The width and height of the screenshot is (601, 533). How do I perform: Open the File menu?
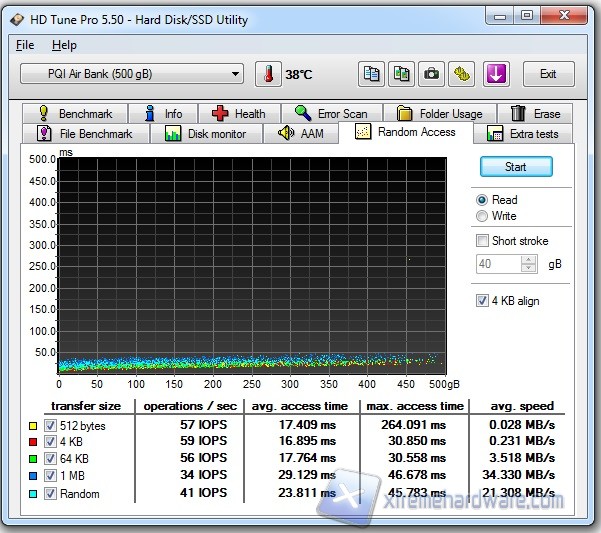click(x=25, y=45)
